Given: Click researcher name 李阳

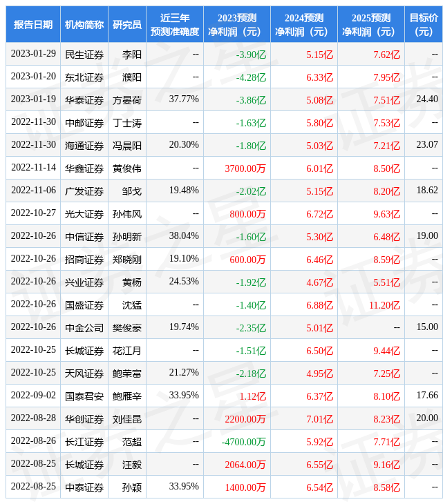Looking at the screenshot, I should 132,55.
